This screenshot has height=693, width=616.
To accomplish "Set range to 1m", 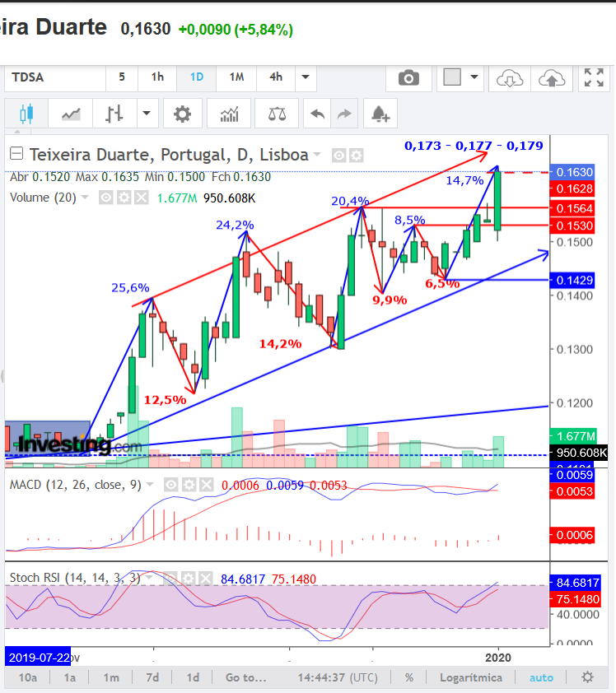I will (x=111, y=677).
